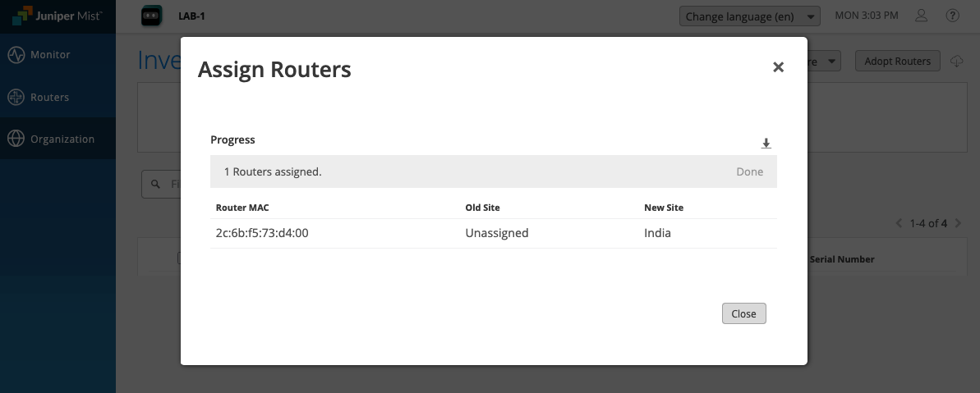Go to previous page of results
The width and height of the screenshot is (980, 393).
[899, 223]
